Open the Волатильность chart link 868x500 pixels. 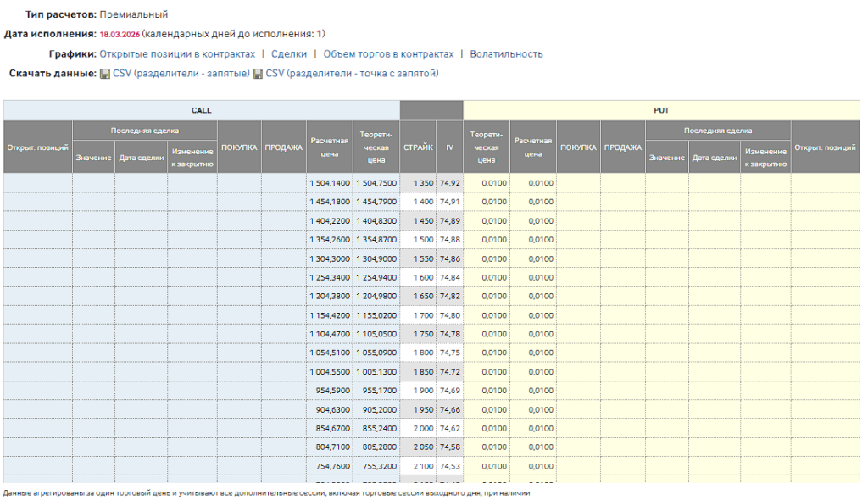tap(506, 54)
